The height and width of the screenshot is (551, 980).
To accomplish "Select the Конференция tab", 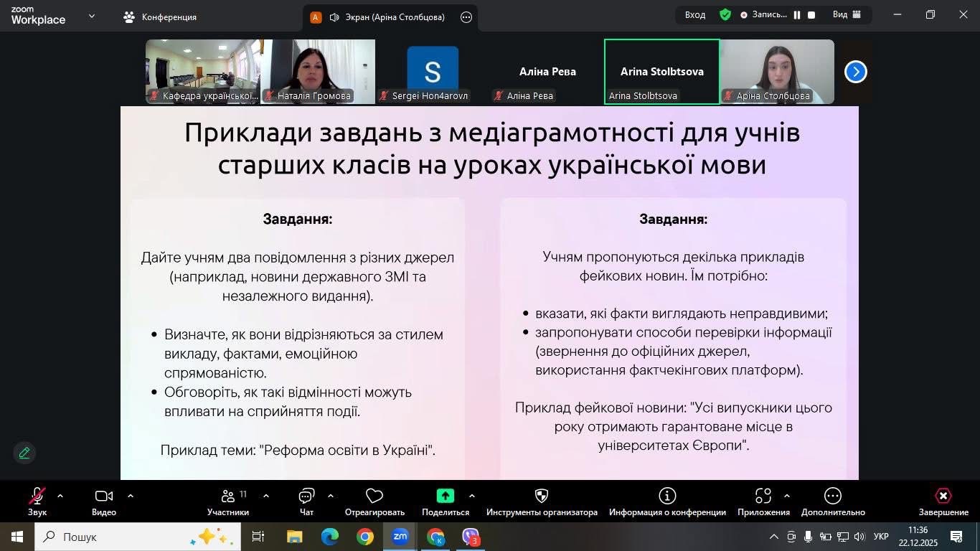I will tap(160, 17).
